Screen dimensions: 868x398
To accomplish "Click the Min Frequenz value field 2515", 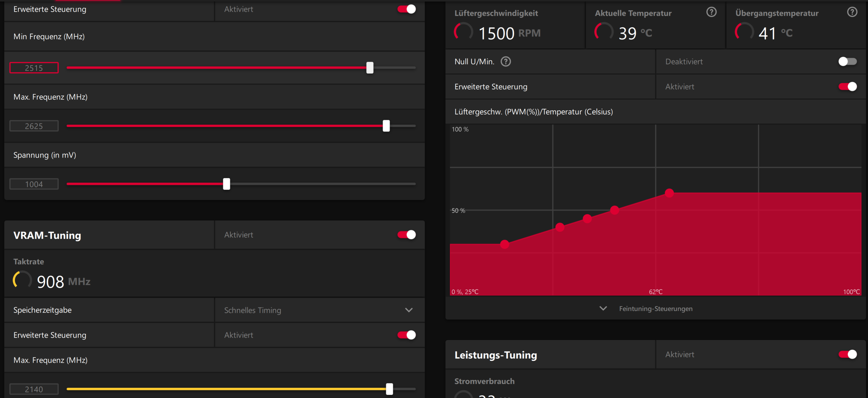I will point(34,68).
